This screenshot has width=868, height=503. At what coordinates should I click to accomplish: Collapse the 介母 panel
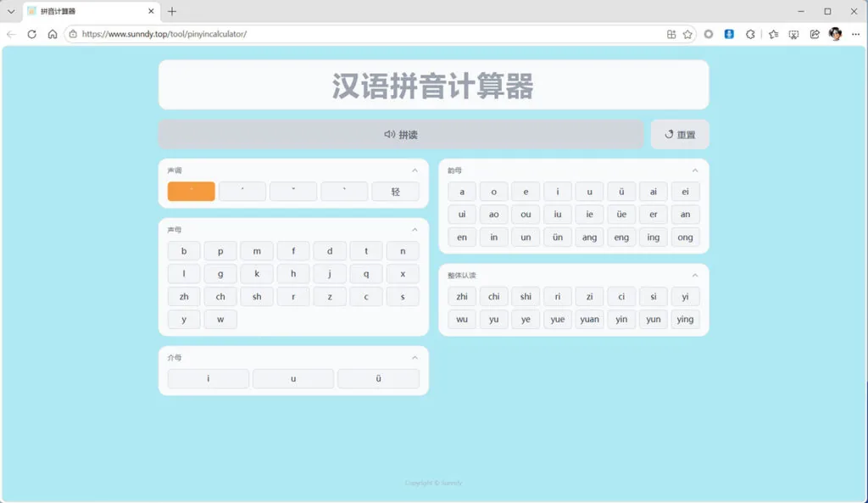tap(415, 358)
